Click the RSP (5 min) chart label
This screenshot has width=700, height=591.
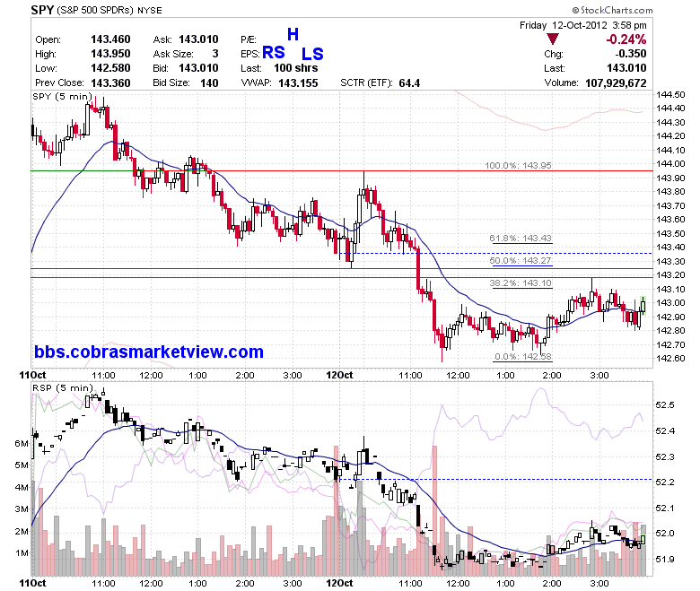(x=63, y=387)
